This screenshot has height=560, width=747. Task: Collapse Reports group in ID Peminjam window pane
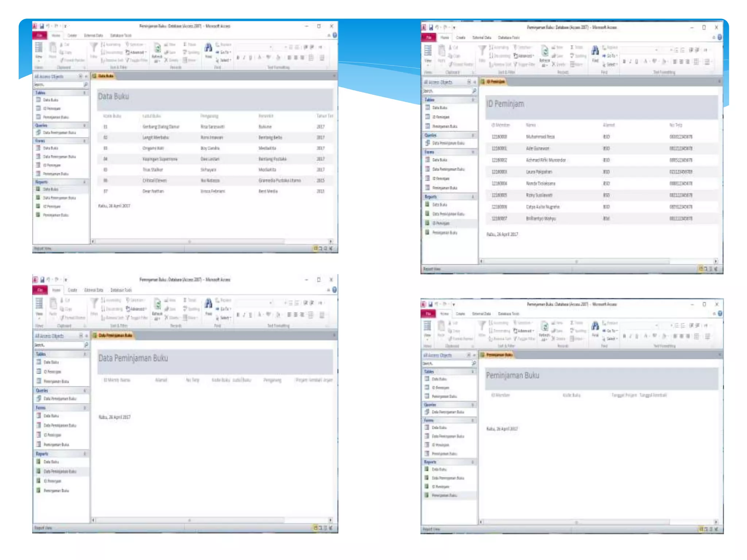(x=473, y=197)
